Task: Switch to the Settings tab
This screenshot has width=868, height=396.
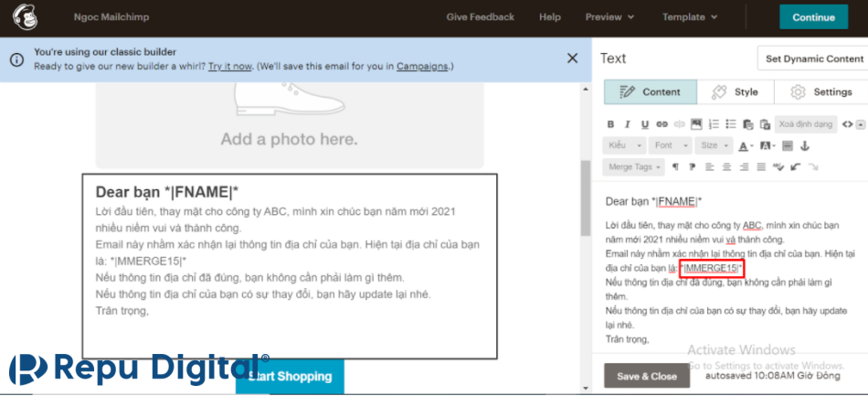Action: click(820, 92)
